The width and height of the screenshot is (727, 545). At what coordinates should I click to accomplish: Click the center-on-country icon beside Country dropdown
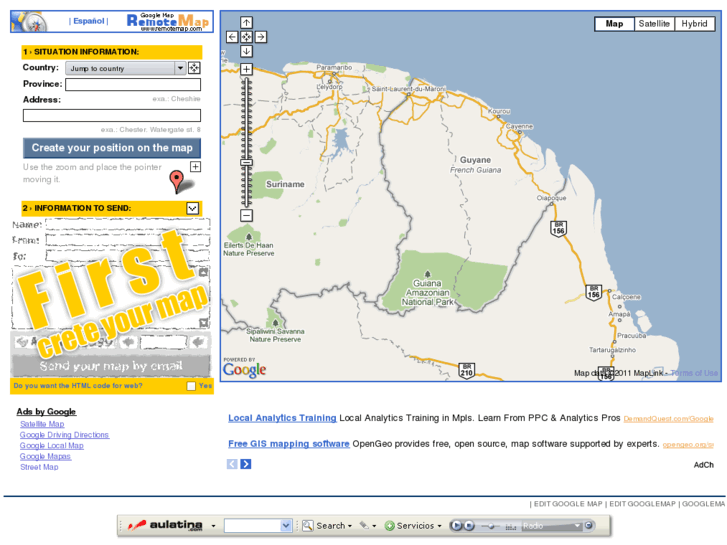point(194,68)
